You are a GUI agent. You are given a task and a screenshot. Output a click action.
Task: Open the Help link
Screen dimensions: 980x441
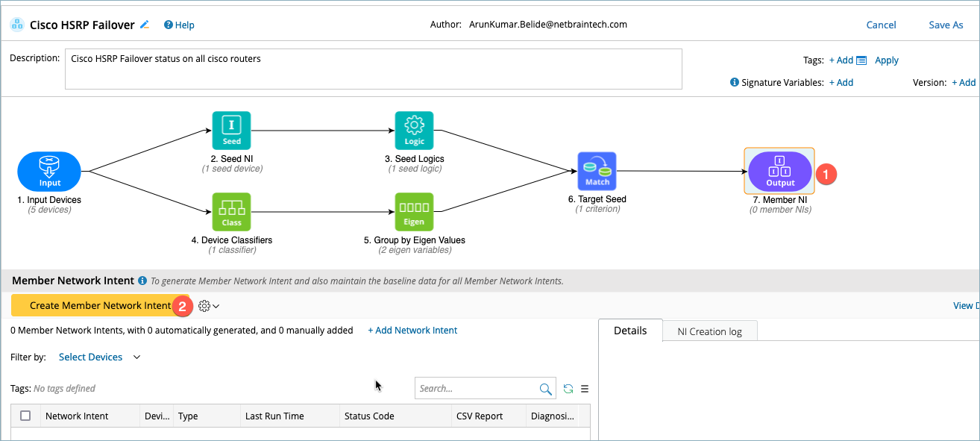tap(184, 25)
